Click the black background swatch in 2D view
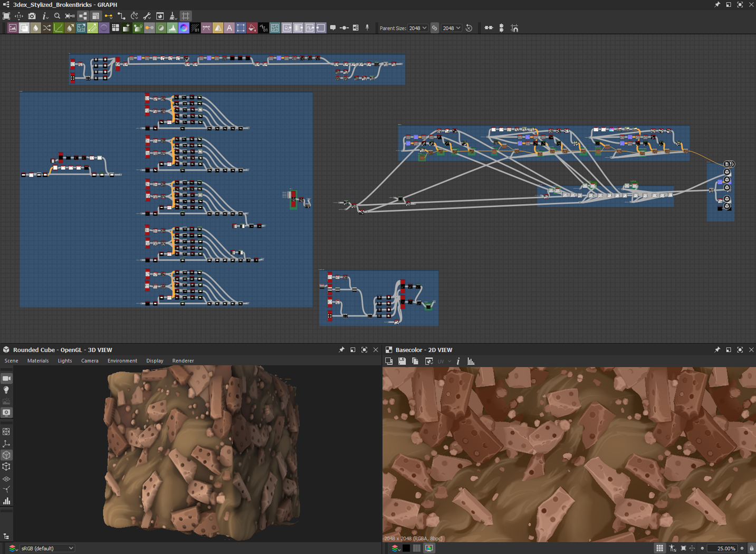 pyautogui.click(x=406, y=548)
